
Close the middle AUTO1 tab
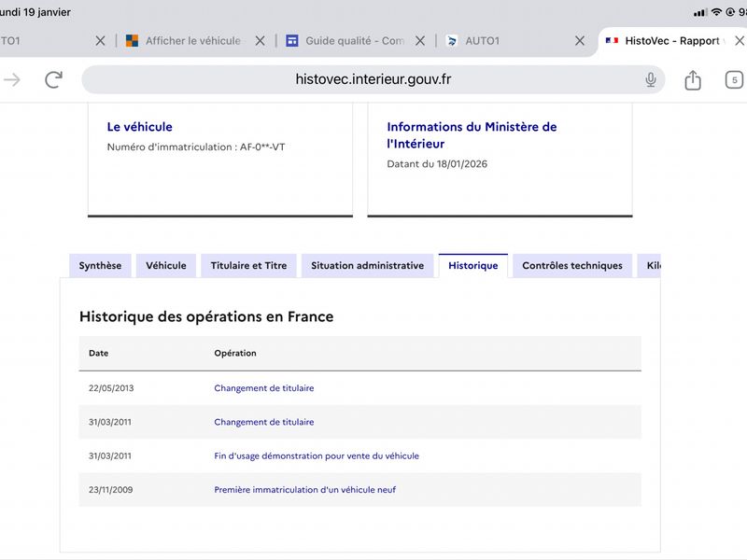coord(580,41)
